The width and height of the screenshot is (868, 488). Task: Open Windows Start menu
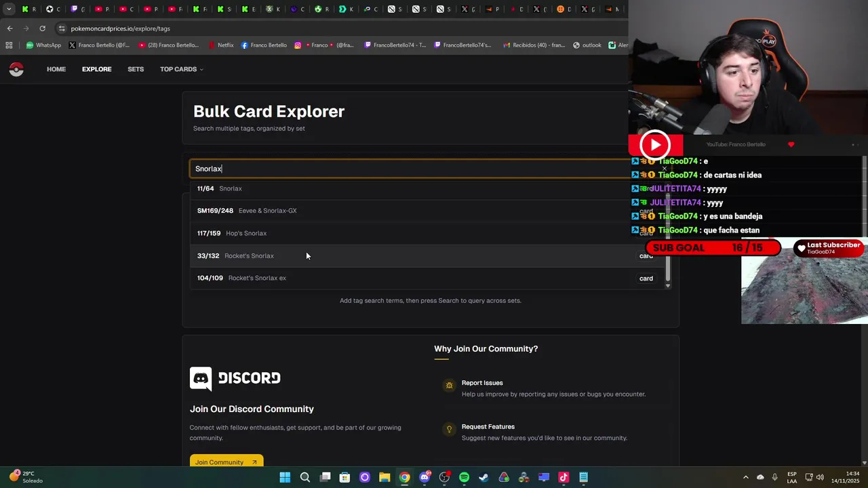tap(285, 477)
